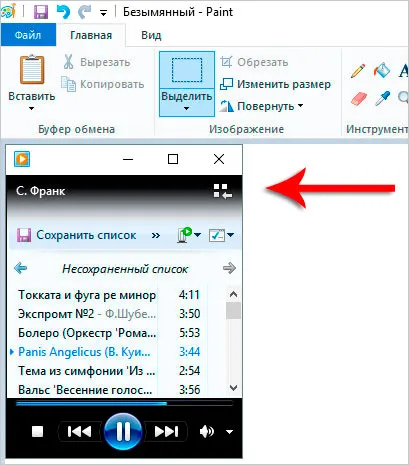The width and height of the screenshot is (409, 465).
Task: Select playing track Panis Angelicus
Action: pyautogui.click(x=84, y=352)
